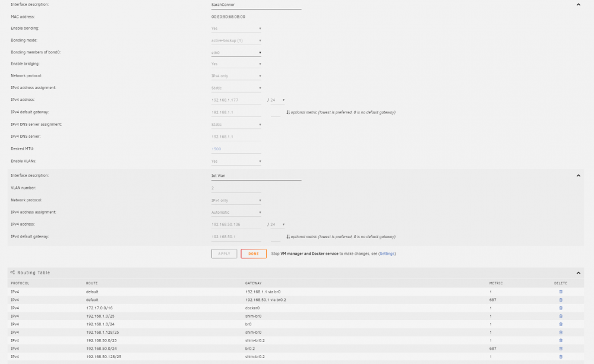Viewport: 594px width, 364px height.
Task: Click the VLAN number field
Action: tap(236, 188)
